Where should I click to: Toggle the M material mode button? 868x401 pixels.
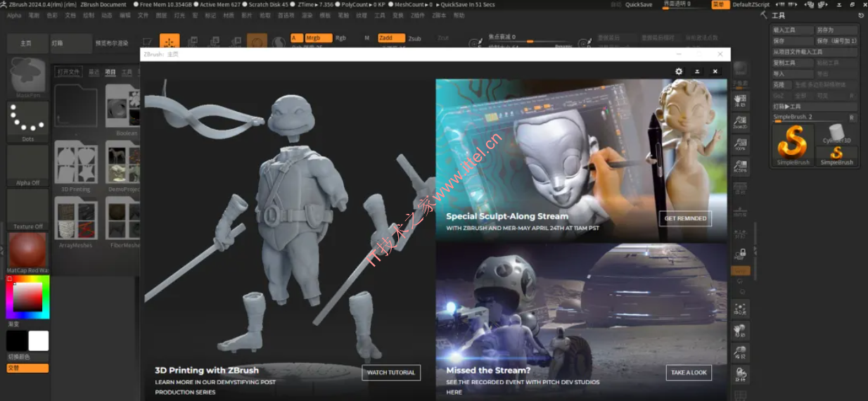366,38
